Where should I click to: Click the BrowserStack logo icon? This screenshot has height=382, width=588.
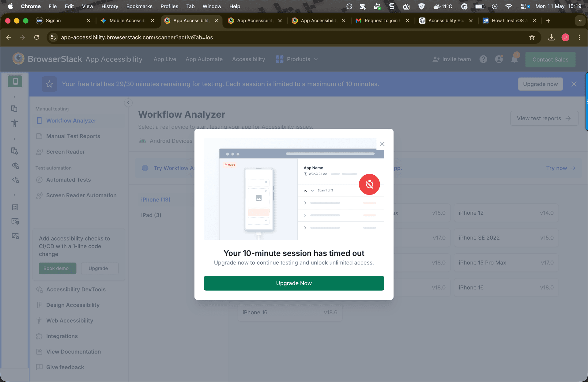[18, 59]
